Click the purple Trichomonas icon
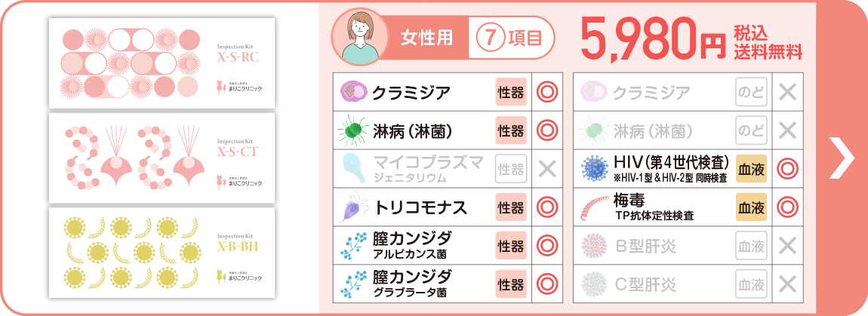Viewport: 868px width, 316px height. (x=352, y=207)
